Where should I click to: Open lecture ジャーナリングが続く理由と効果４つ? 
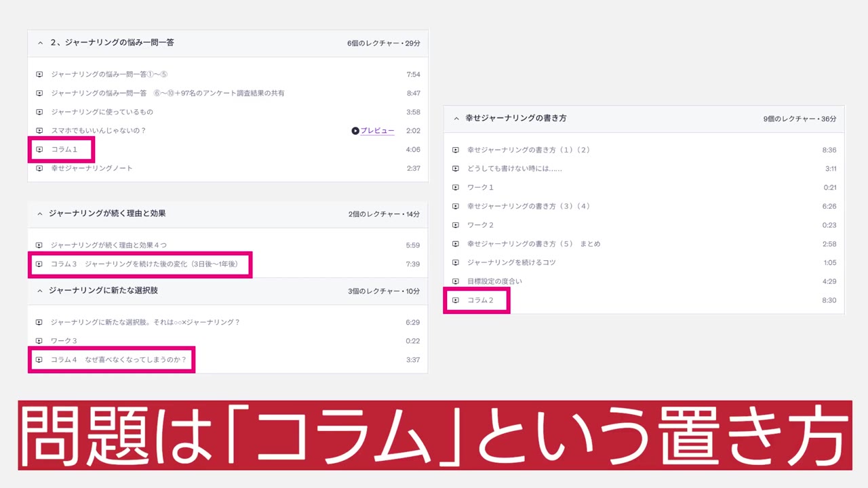[x=108, y=245]
